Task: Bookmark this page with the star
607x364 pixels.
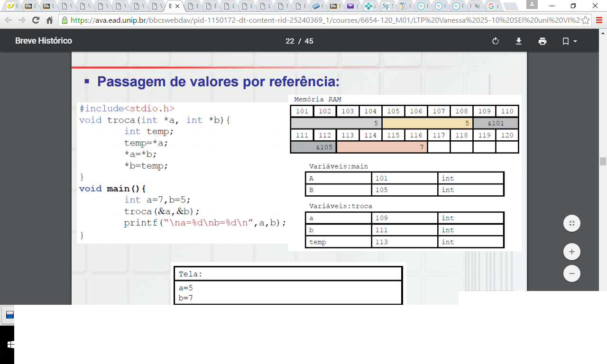Action: pos(586,20)
